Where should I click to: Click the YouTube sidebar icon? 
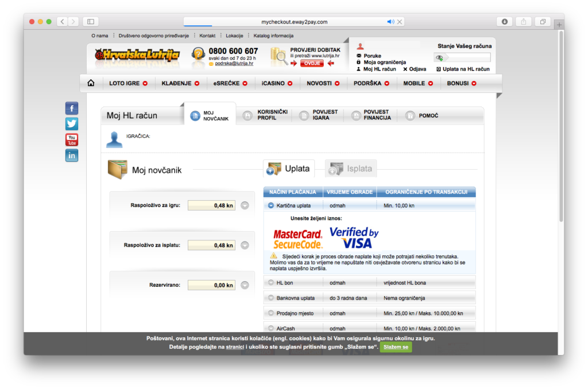pos(72,139)
